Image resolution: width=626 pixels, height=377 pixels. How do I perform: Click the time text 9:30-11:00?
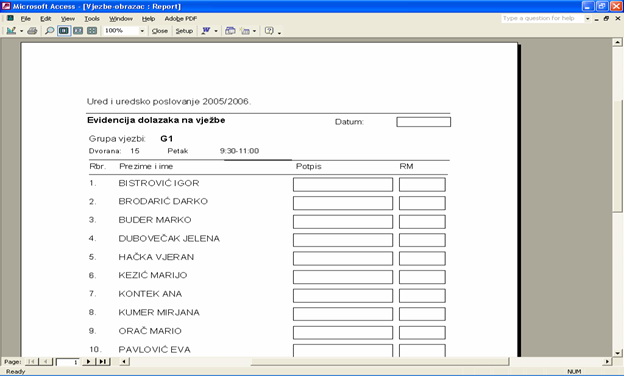pyautogui.click(x=239, y=151)
